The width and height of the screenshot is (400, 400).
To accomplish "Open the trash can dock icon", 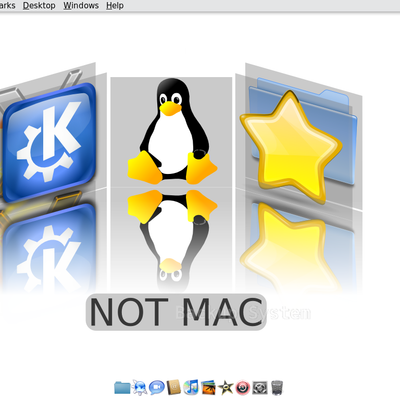I will tap(277, 388).
